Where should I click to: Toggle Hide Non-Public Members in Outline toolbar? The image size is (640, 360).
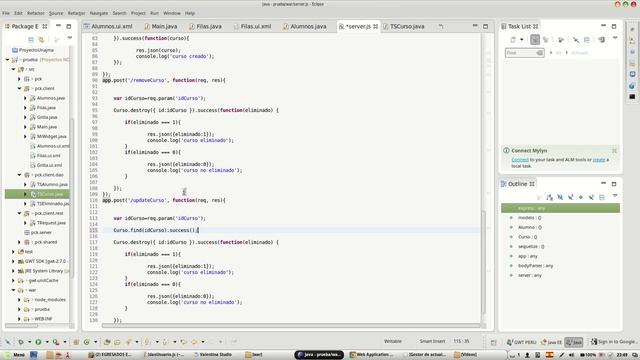[580, 197]
